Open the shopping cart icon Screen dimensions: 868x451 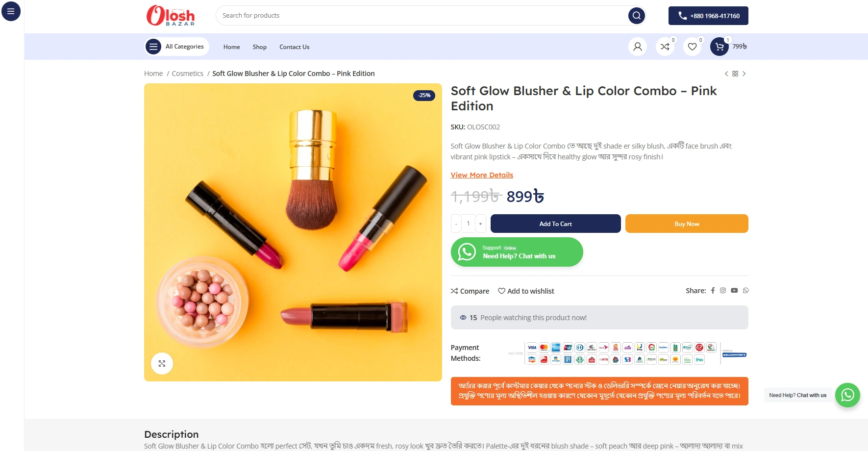[x=719, y=47]
